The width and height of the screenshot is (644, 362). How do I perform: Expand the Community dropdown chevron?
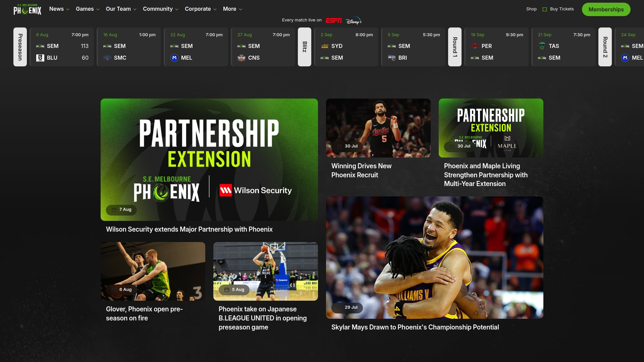[177, 9]
